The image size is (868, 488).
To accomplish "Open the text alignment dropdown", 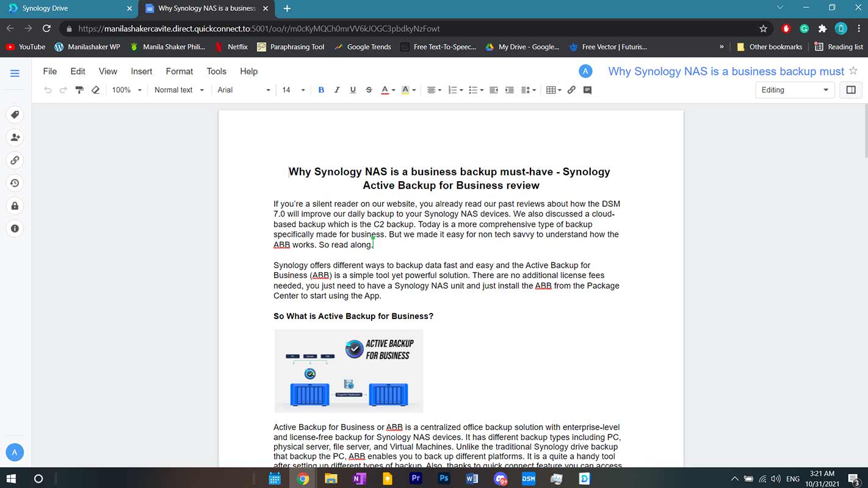I will (x=433, y=90).
